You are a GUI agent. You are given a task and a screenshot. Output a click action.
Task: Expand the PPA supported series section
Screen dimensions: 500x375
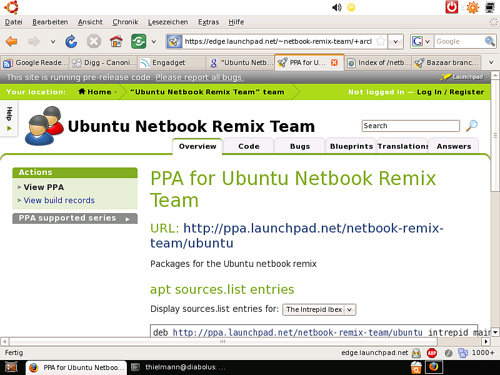tap(75, 218)
